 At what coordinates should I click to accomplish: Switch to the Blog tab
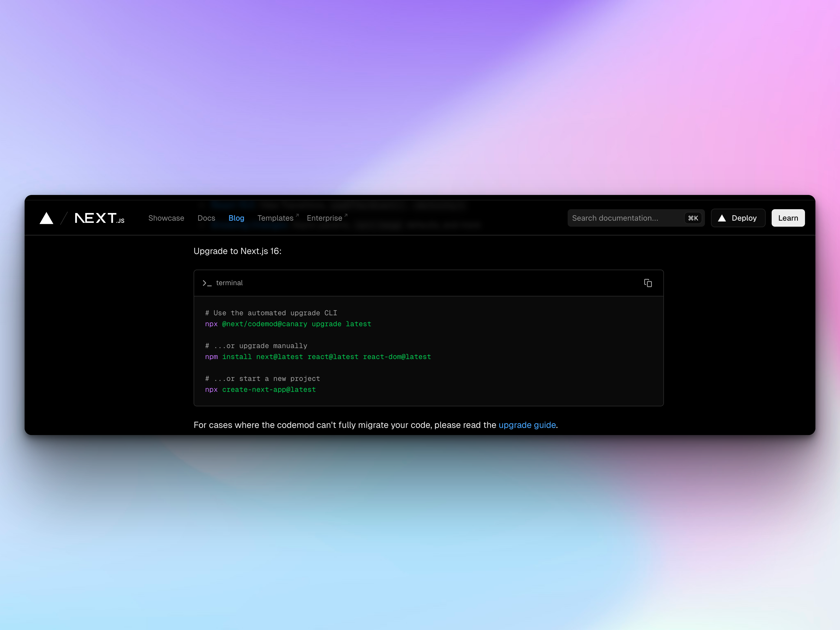[236, 218]
